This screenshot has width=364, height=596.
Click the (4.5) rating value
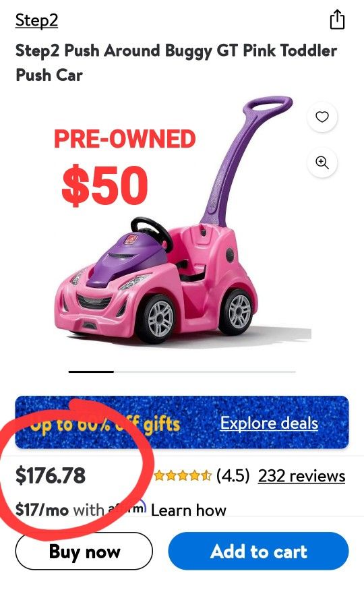point(233,475)
